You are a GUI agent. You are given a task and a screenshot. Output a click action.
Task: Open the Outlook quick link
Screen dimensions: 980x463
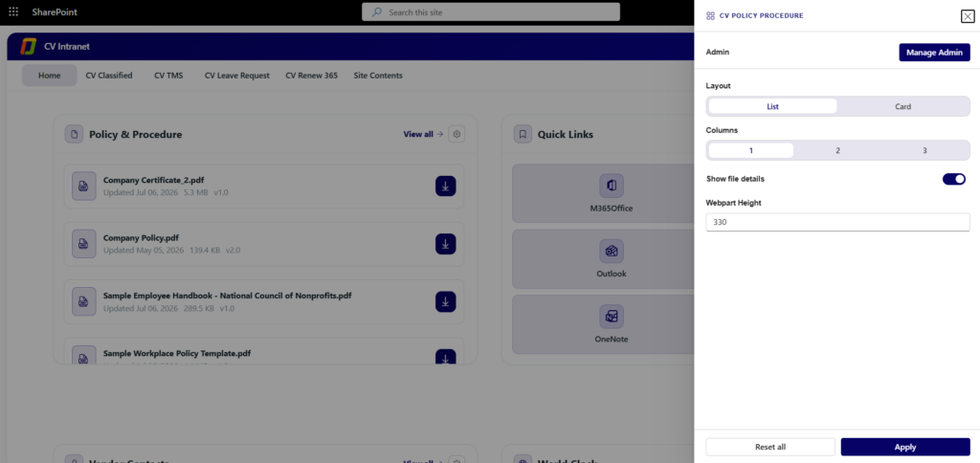click(612, 258)
